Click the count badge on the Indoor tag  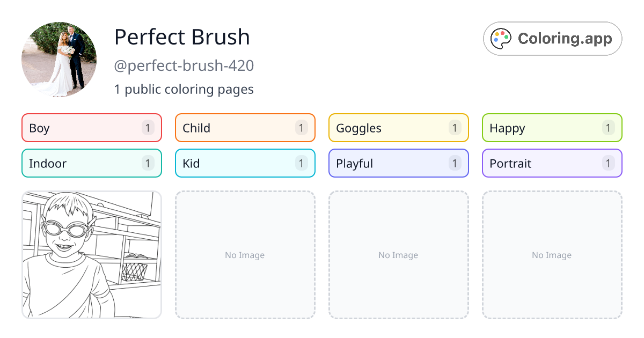148,163
